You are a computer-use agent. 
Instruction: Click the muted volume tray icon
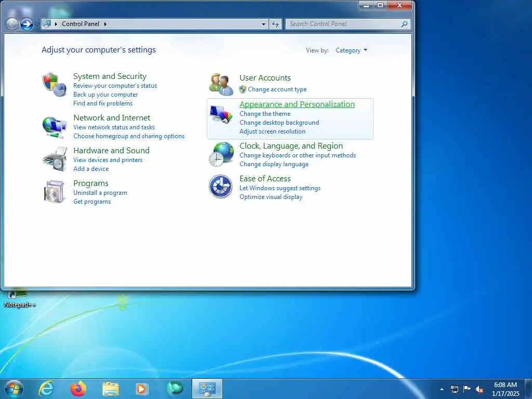480,389
